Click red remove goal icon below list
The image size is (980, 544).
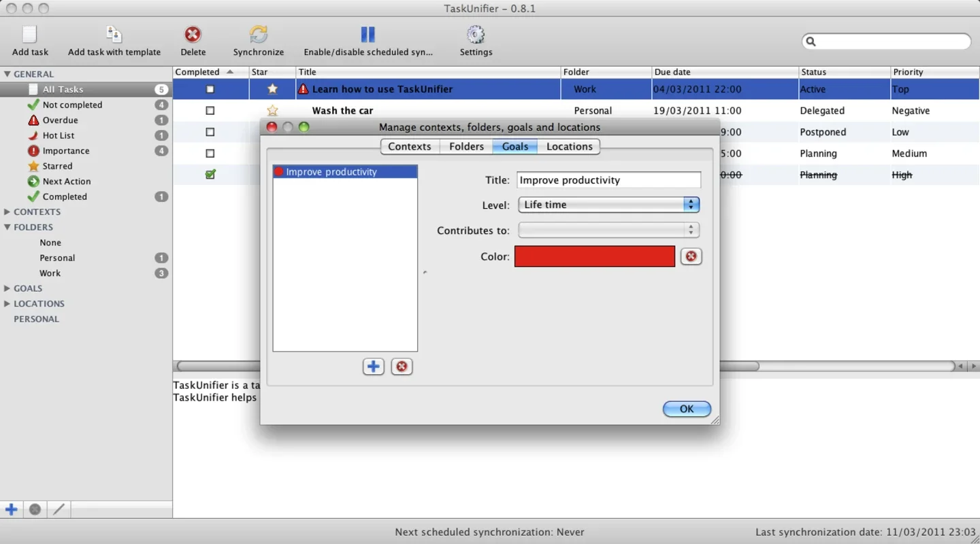tap(402, 367)
